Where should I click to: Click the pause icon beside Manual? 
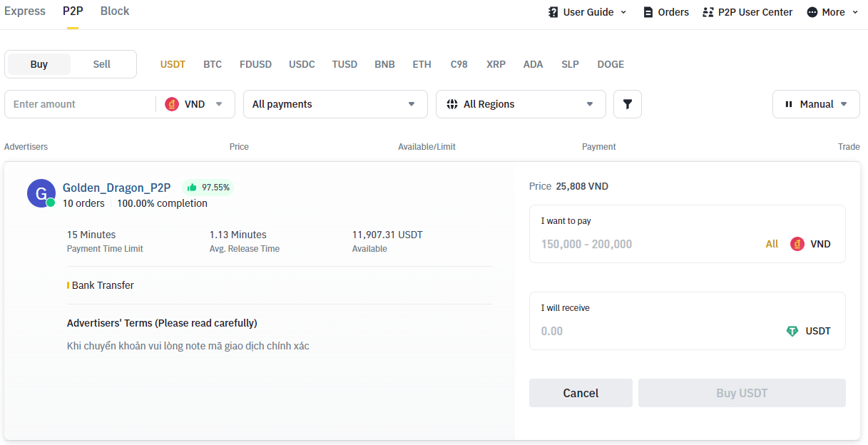789,104
